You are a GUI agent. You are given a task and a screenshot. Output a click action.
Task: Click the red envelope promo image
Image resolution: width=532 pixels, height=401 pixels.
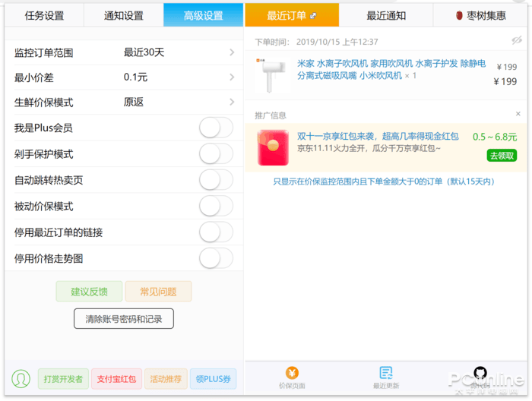(273, 148)
